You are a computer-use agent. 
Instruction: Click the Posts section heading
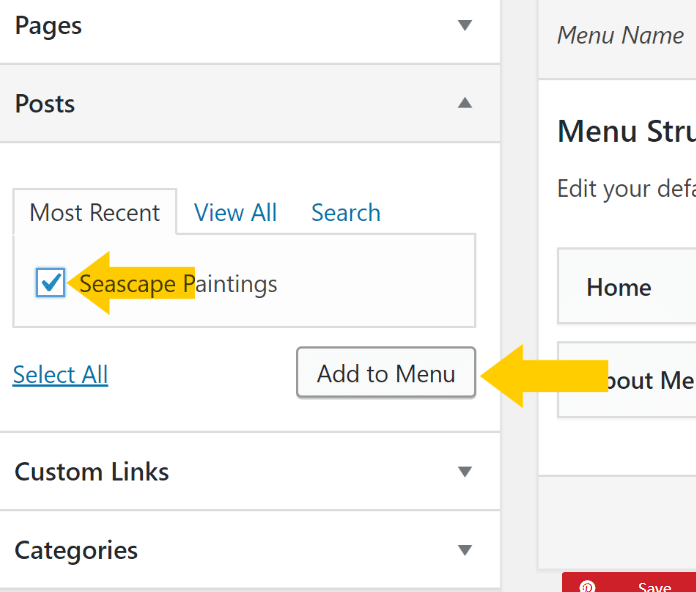pyautogui.click(x=45, y=104)
